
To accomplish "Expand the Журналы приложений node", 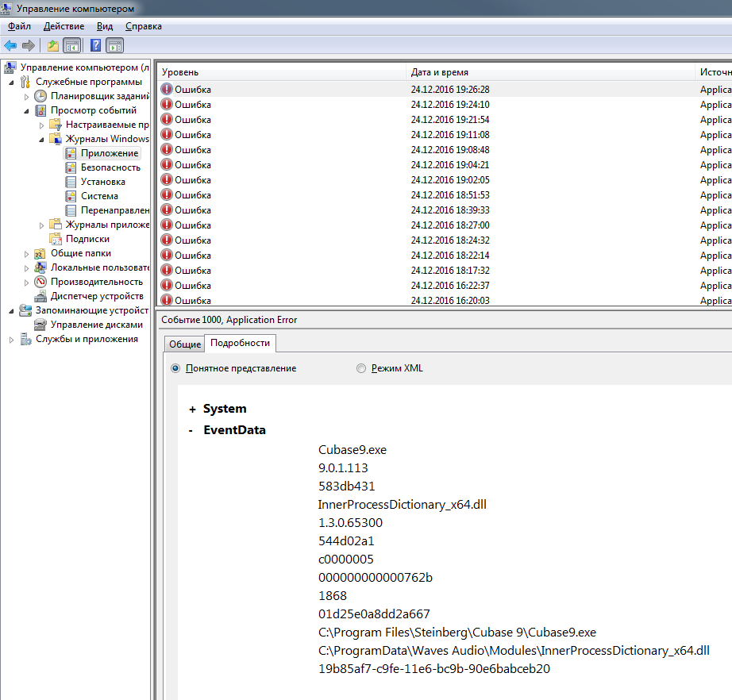I will [41, 225].
